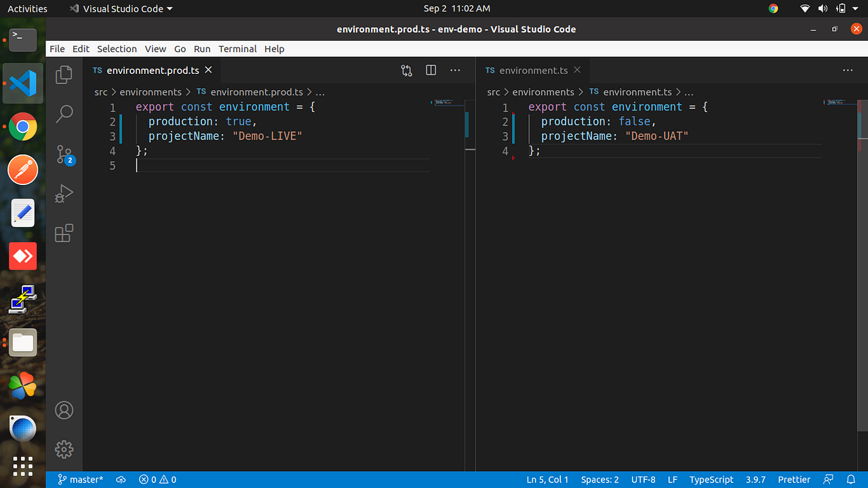
Task: Click the Explorer icon in the activity bar
Action: 64,75
